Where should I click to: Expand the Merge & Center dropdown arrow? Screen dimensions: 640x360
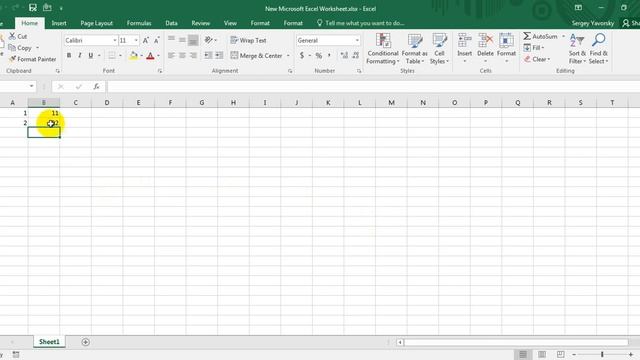click(x=288, y=56)
